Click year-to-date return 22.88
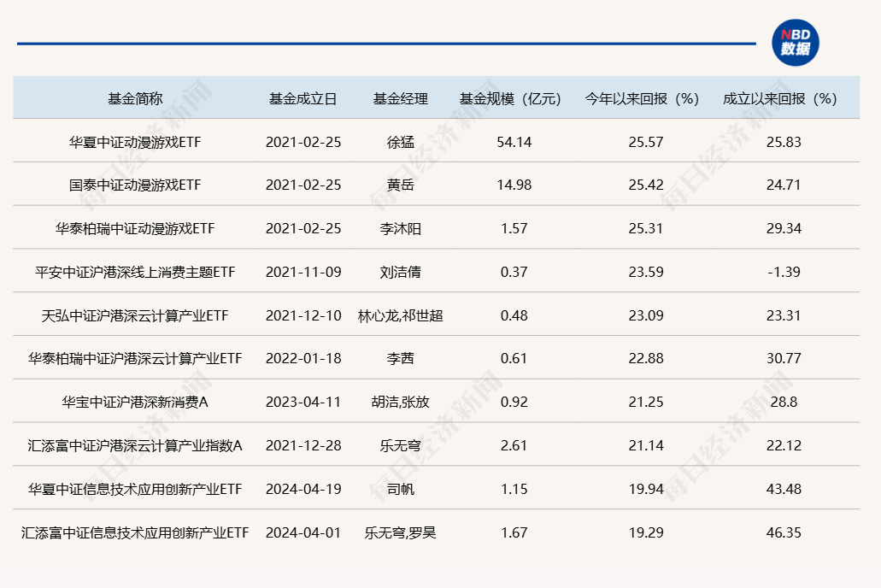The width and height of the screenshot is (881, 588). point(646,359)
